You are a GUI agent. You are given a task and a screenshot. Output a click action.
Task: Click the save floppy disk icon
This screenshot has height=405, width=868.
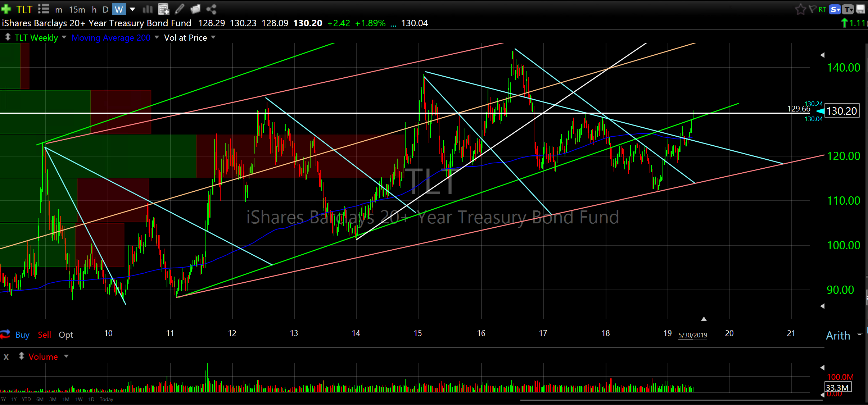pos(860,9)
